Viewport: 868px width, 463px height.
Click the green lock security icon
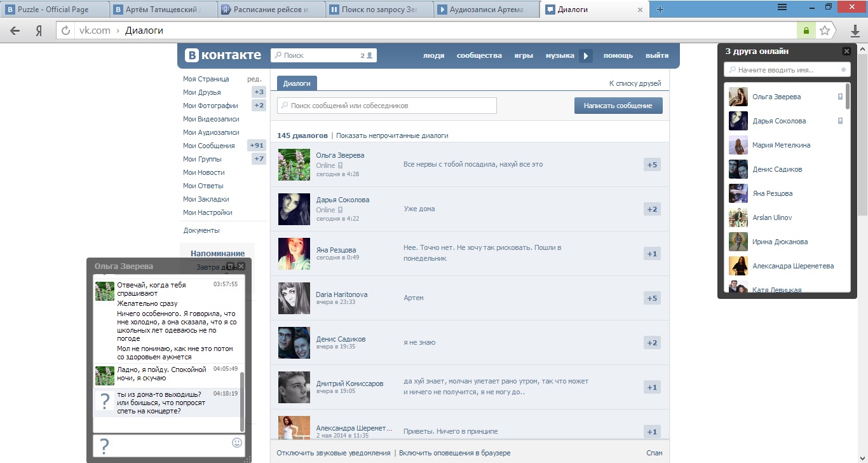pos(806,31)
